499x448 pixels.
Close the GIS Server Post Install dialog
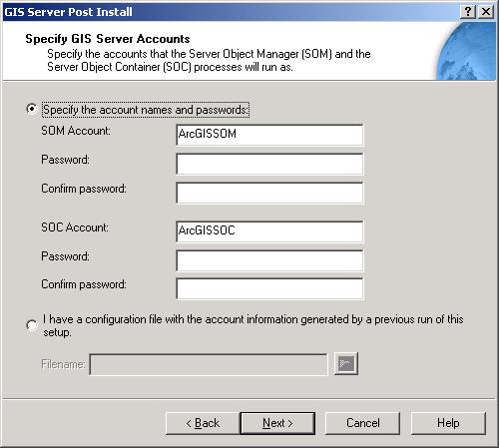[486, 12]
